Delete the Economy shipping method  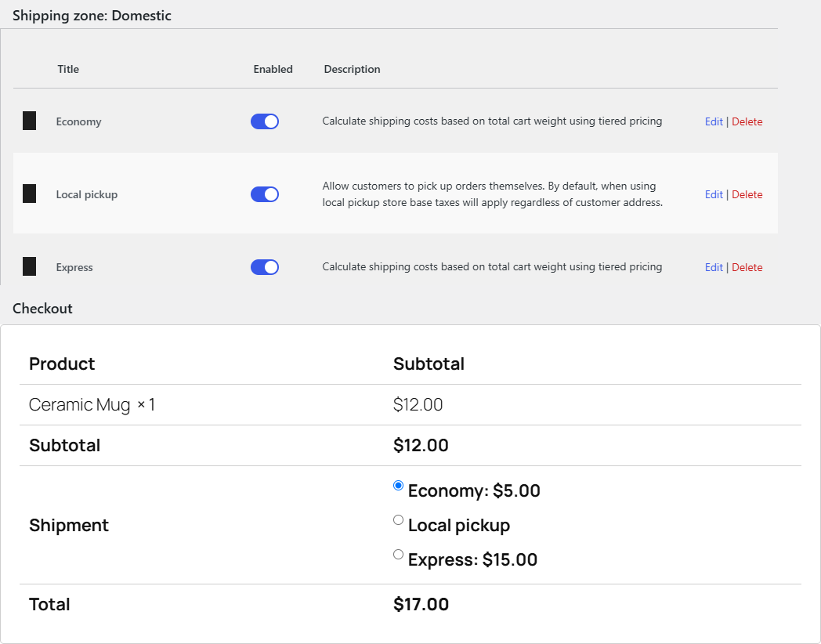tap(747, 121)
